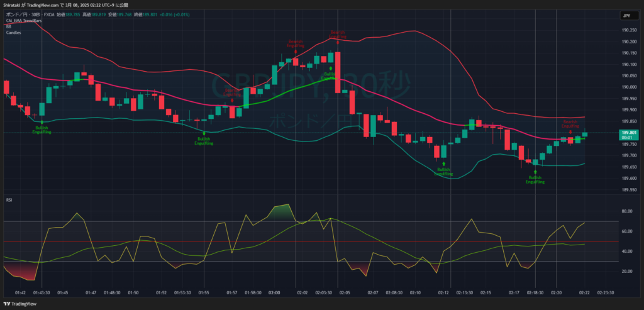
Task: Click the RSI pane label
Action: 9,199
